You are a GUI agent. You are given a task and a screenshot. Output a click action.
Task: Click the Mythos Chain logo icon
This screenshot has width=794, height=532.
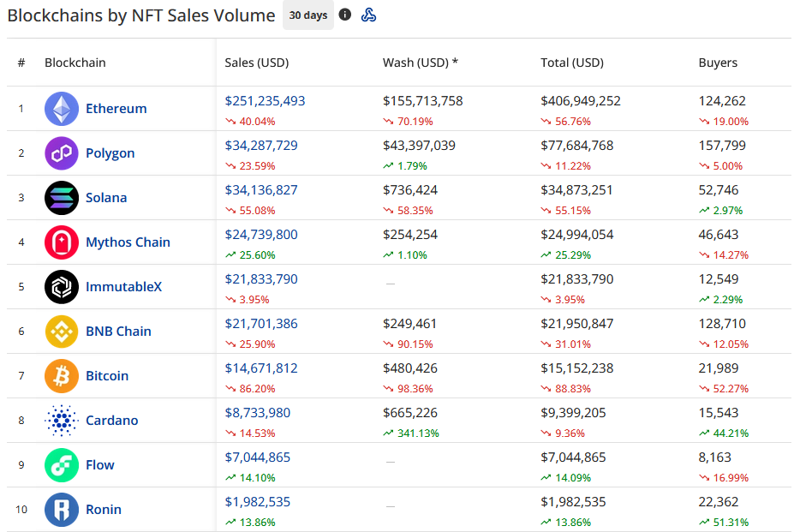tap(62, 242)
